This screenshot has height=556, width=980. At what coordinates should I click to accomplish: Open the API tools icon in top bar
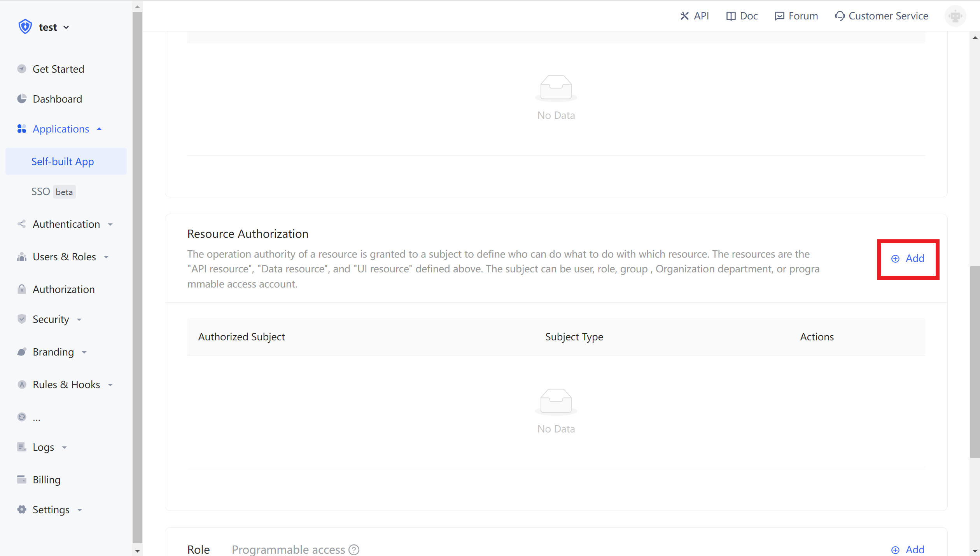(x=684, y=16)
